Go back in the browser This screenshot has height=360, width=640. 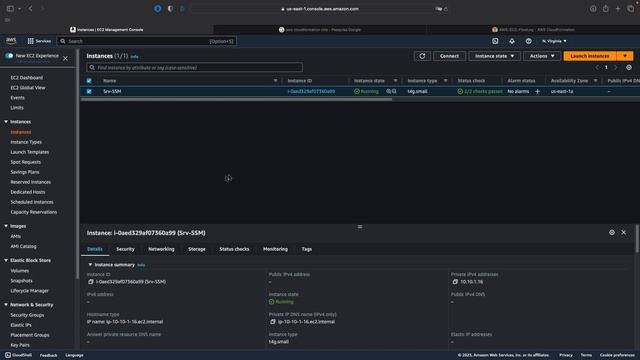tap(30, 9)
